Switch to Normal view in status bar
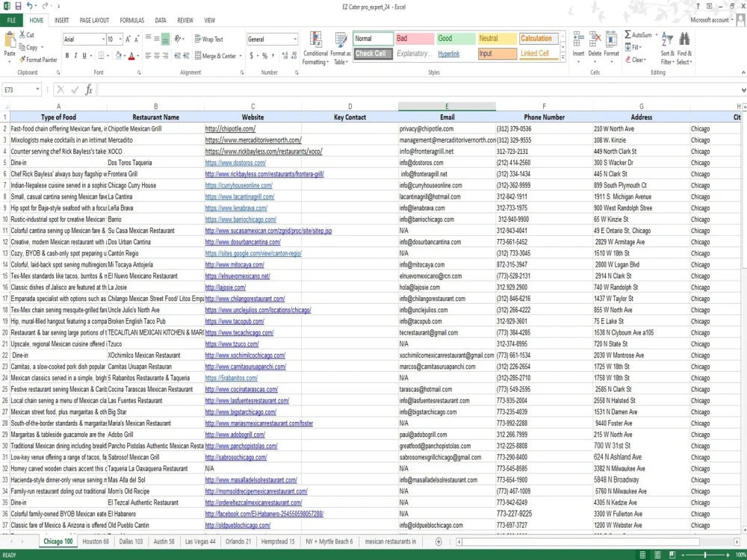747x560 pixels. tap(642, 555)
